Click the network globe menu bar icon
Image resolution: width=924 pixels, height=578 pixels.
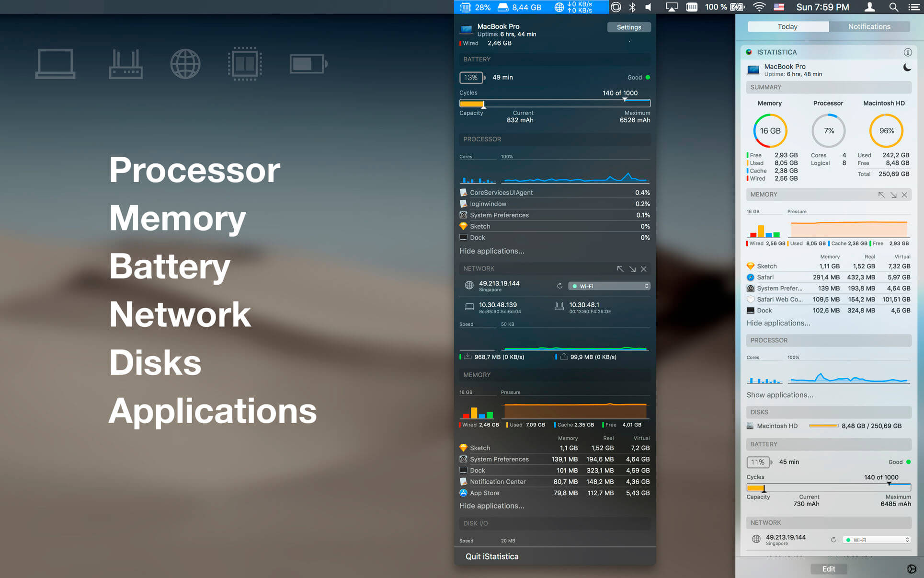pos(559,7)
